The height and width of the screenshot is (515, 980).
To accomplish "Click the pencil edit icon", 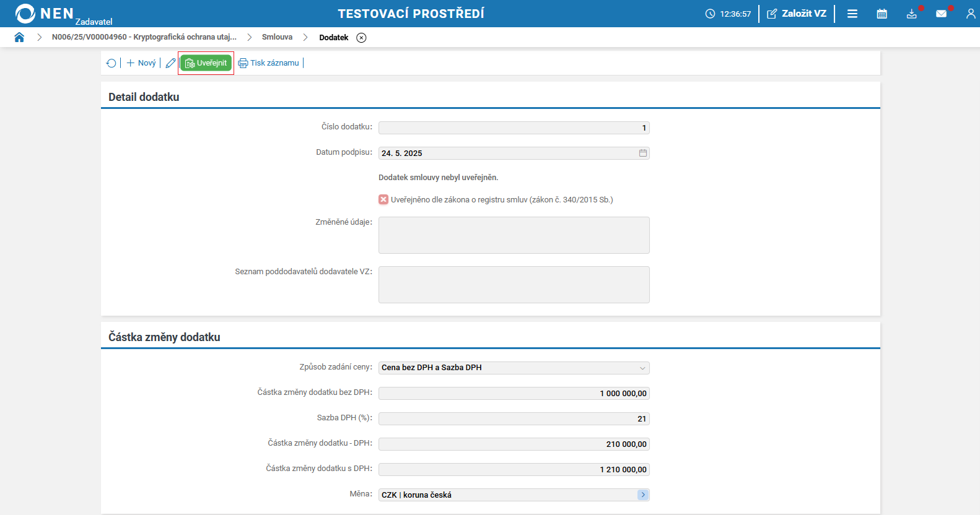I will click(x=170, y=63).
